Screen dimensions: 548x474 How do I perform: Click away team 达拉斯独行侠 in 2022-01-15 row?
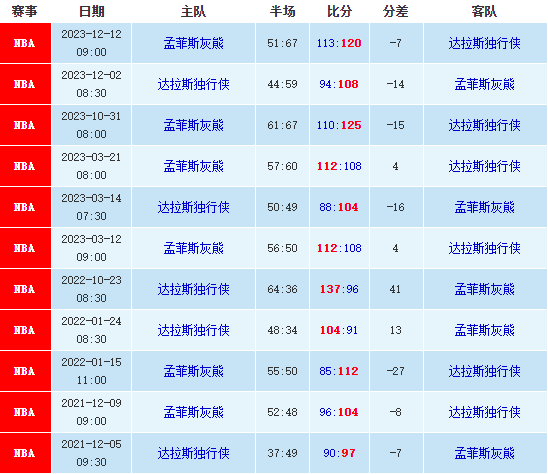[484, 371]
